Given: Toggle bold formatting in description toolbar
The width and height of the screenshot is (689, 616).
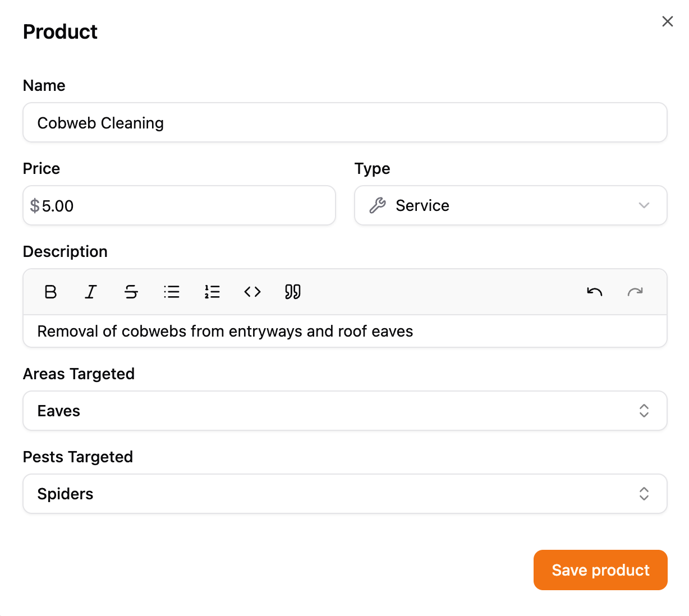Looking at the screenshot, I should (x=50, y=292).
